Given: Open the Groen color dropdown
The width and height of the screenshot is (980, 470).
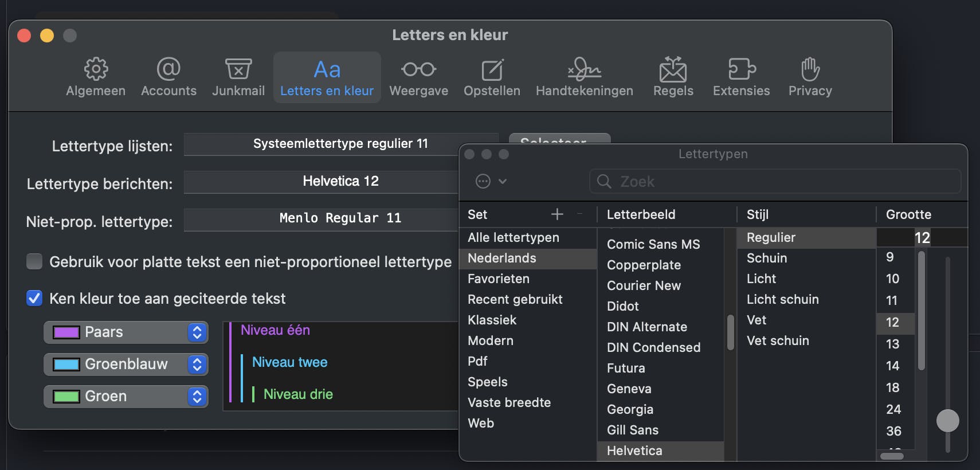Looking at the screenshot, I should (x=126, y=397).
